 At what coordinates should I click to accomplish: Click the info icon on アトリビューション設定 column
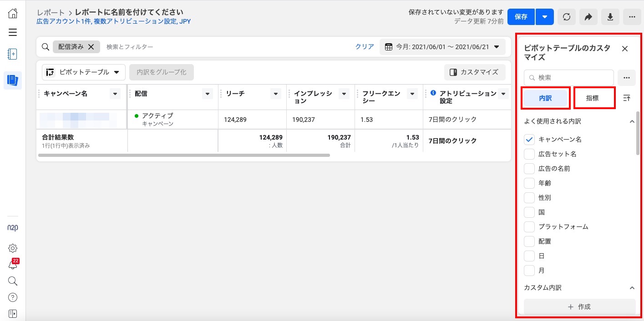pos(433,93)
